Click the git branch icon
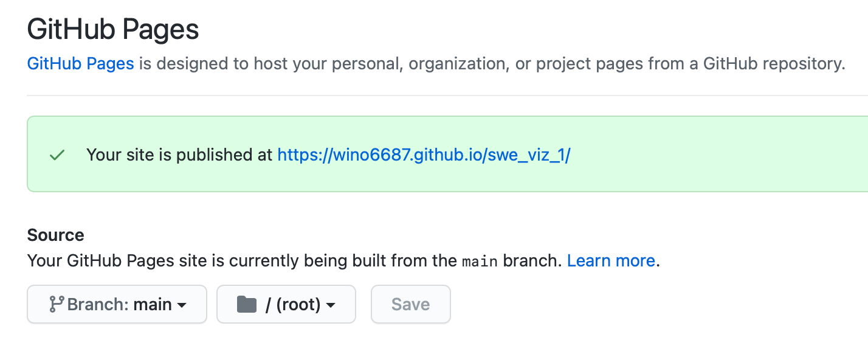The height and width of the screenshot is (337, 868). [57, 304]
